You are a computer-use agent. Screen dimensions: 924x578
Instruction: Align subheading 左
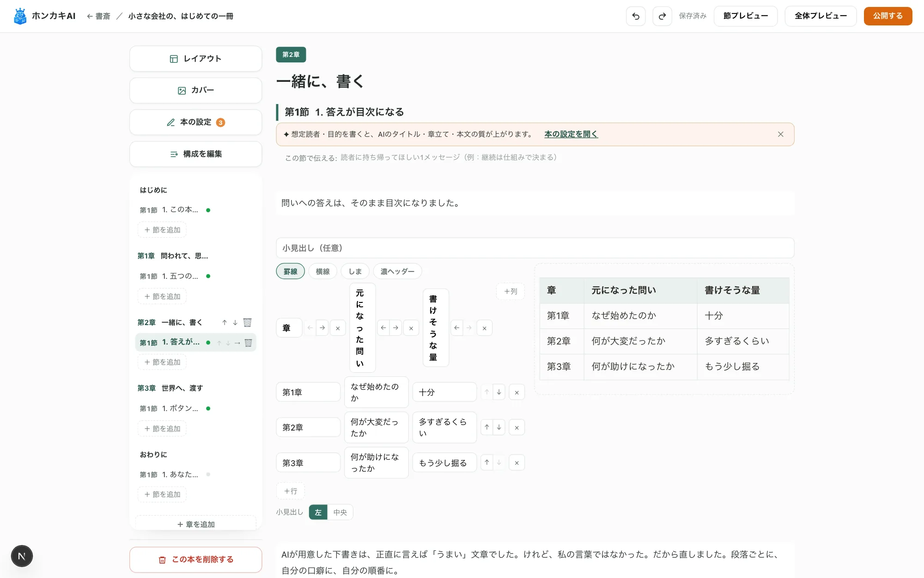pyautogui.click(x=318, y=512)
